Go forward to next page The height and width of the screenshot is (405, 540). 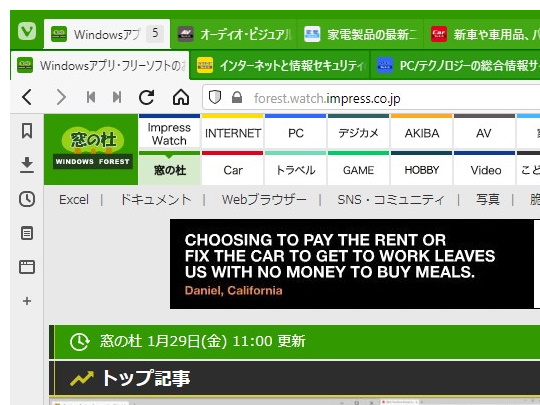(61, 97)
